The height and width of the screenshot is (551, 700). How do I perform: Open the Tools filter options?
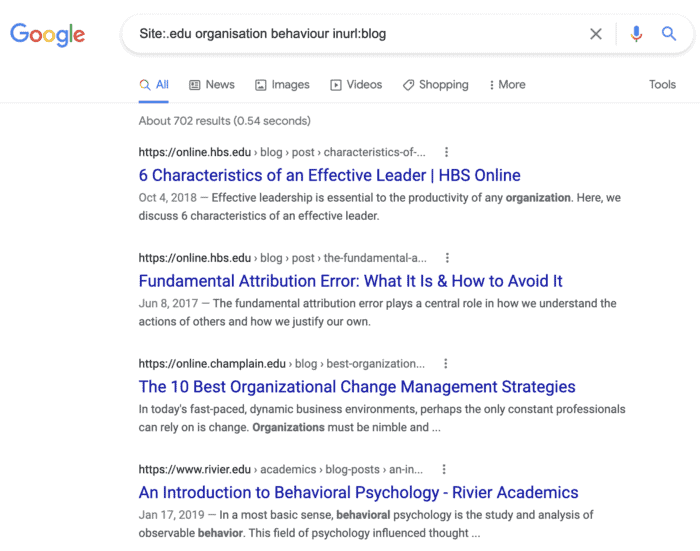pyautogui.click(x=662, y=84)
